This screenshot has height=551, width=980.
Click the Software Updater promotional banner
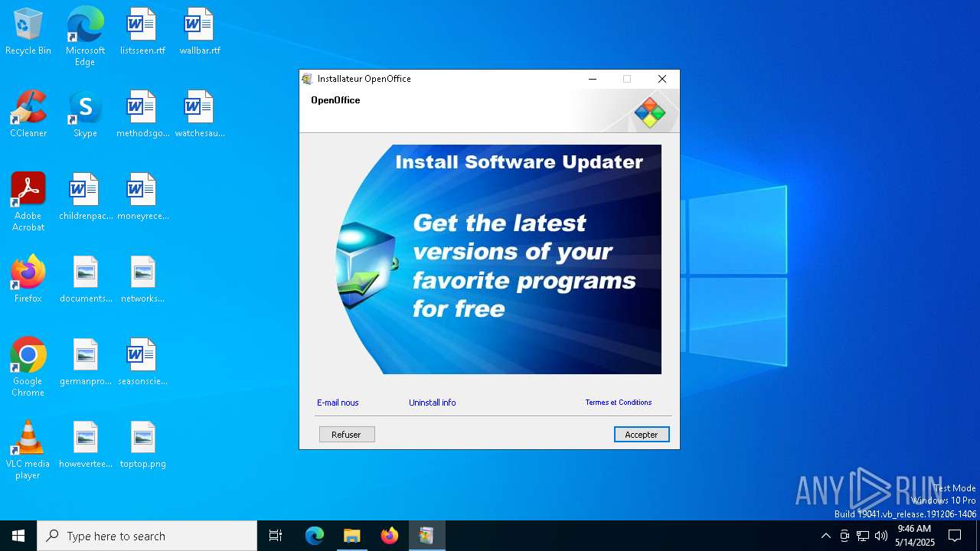pos(498,259)
